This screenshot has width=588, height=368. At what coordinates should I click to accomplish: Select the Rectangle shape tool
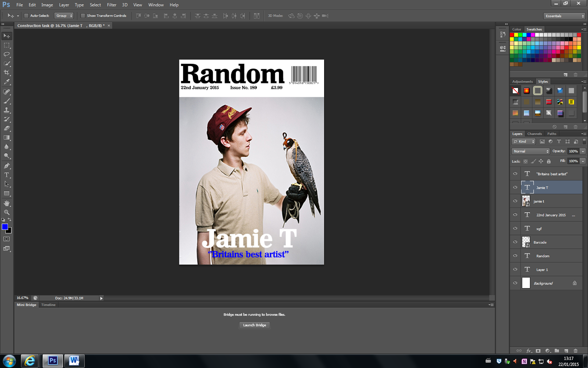pos(7,194)
